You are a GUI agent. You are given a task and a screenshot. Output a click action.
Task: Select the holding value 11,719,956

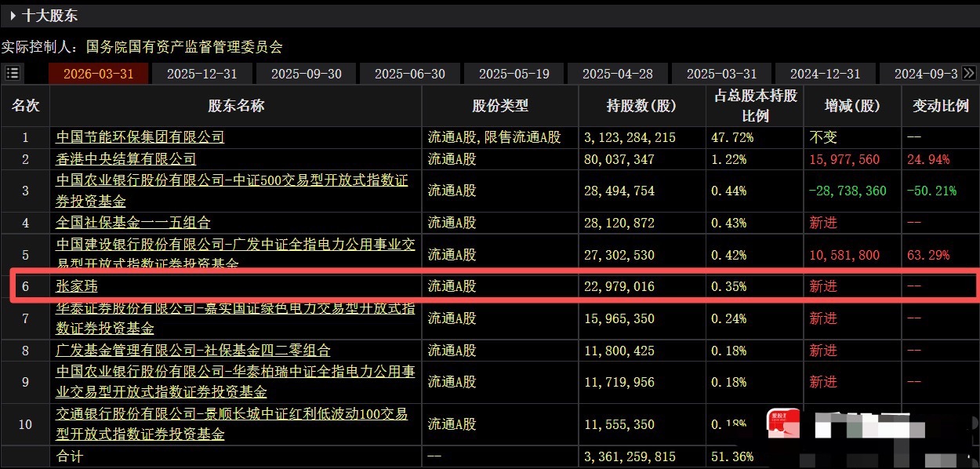(x=619, y=382)
